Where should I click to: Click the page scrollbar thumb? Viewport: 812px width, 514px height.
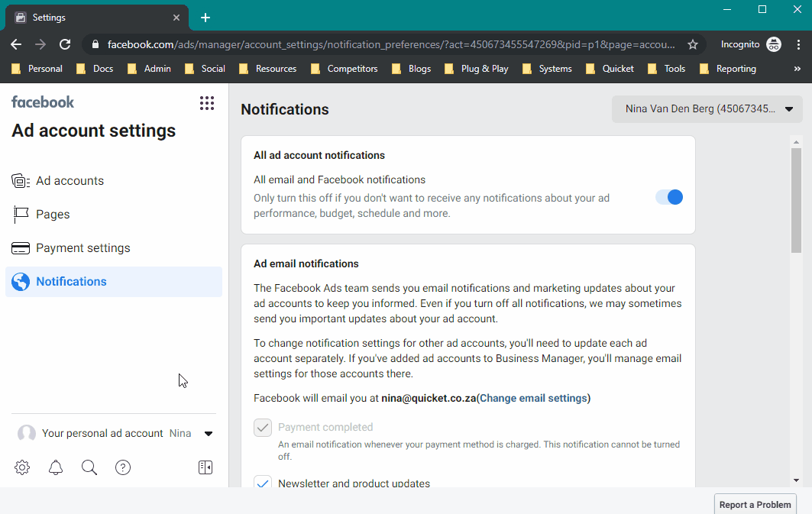tap(796, 200)
